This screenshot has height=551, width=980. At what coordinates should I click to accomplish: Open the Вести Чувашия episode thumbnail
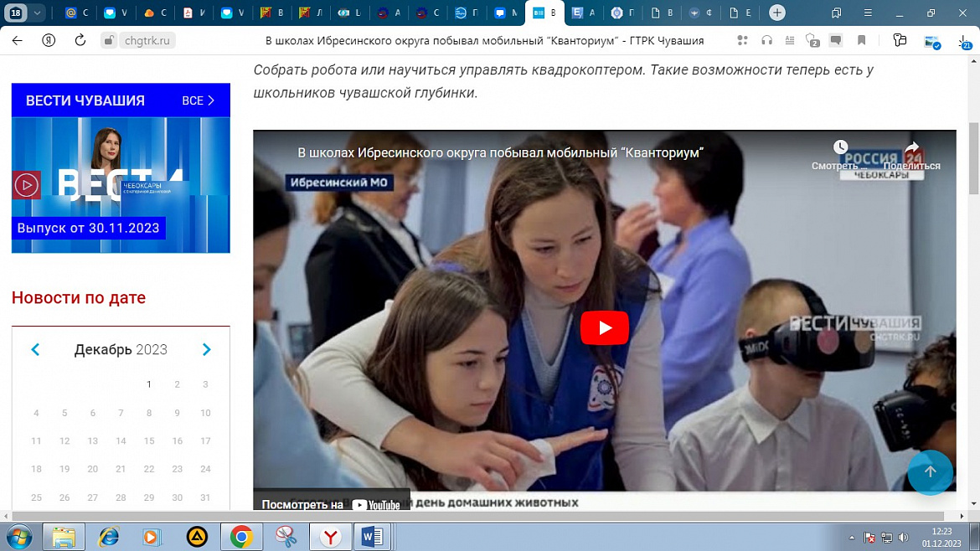click(121, 185)
